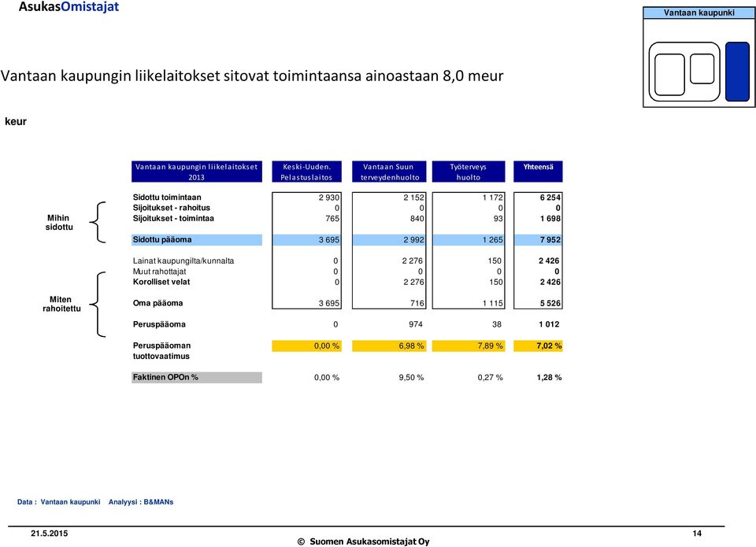Viewport: 756px width, 547px height.
Task: Click the 'Vantaan kaupungin liikelaitokset 2013' table header
Action: pos(197,172)
